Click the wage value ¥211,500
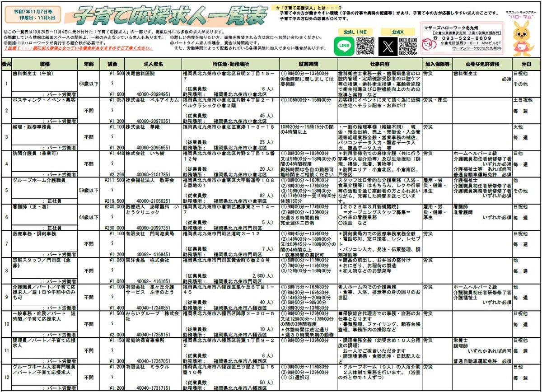 pos(114,180)
